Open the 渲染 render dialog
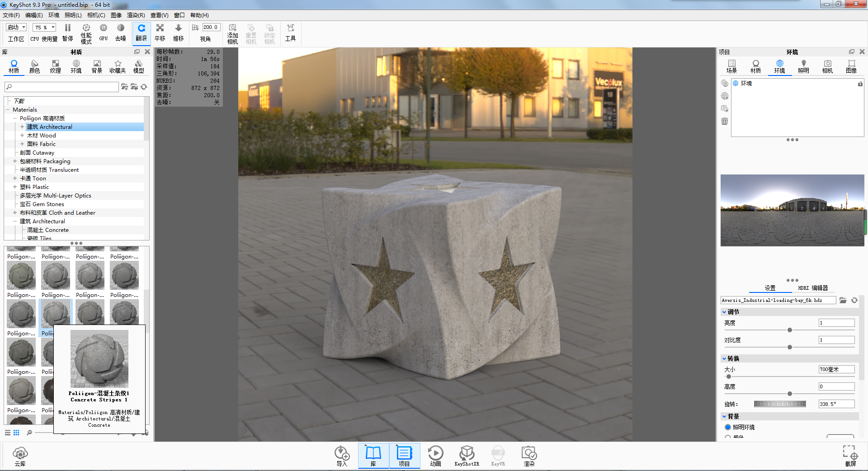Image resolution: width=868 pixels, height=471 pixels. click(x=529, y=456)
